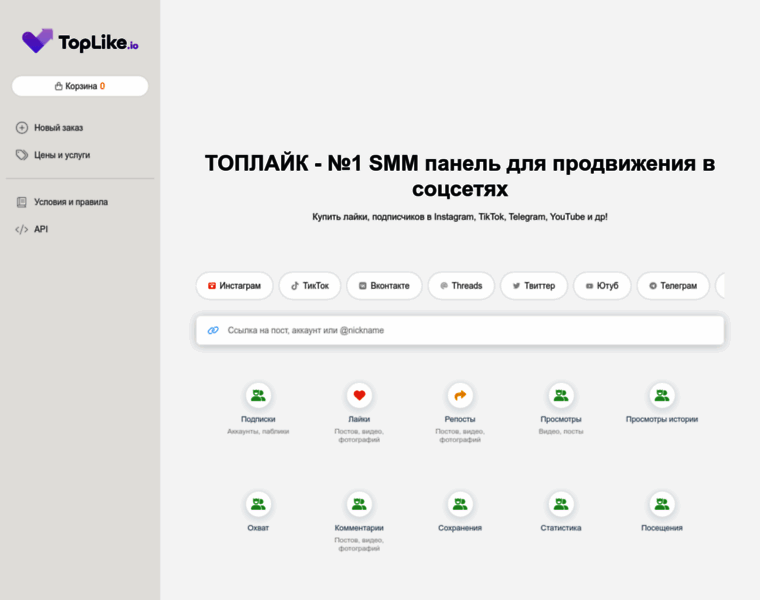Click the TopLike.io logo

pos(80,41)
